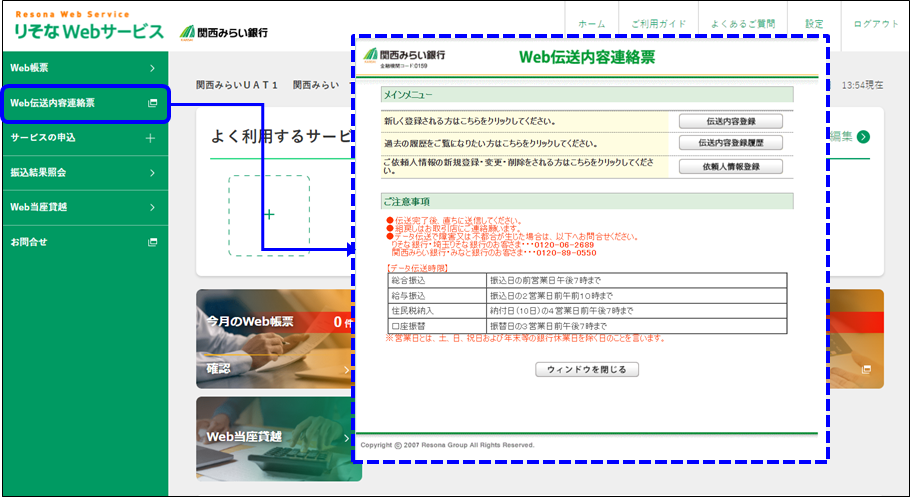
Task: Click the arrow on the 確認 card
Action: 346,370
